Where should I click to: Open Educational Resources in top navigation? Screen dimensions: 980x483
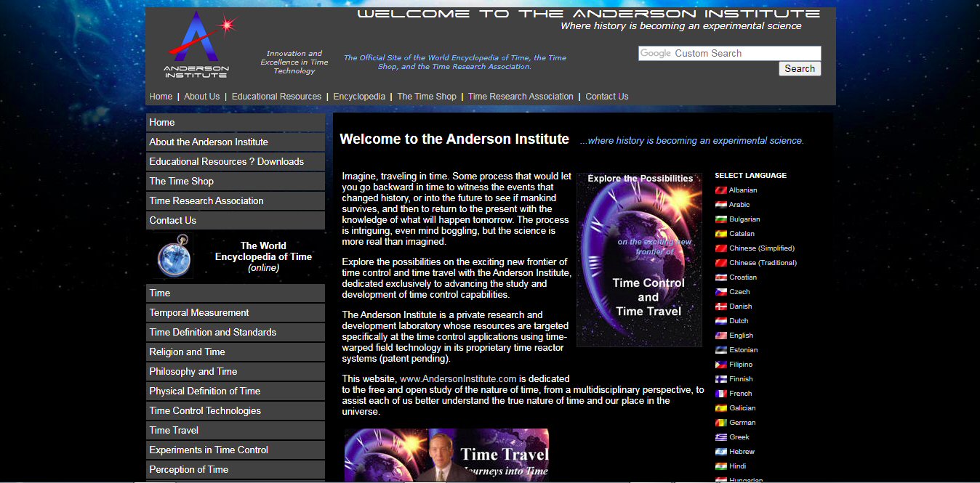pyautogui.click(x=276, y=97)
